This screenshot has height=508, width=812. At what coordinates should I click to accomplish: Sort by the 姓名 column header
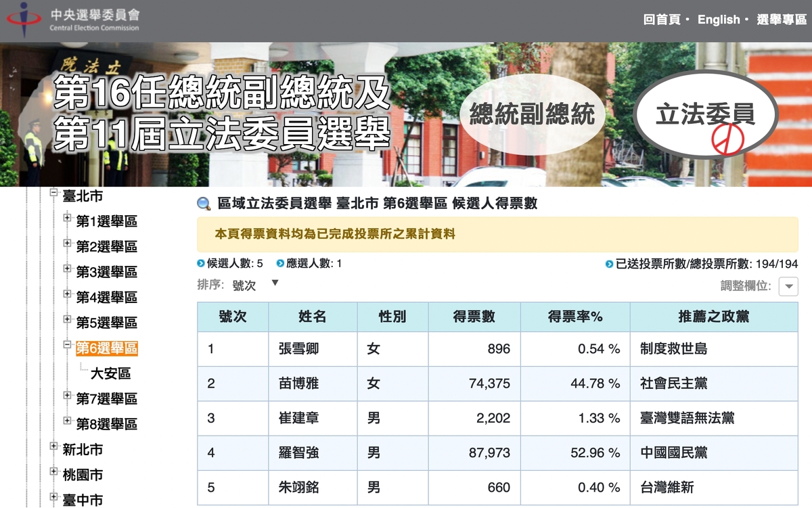pyautogui.click(x=313, y=317)
